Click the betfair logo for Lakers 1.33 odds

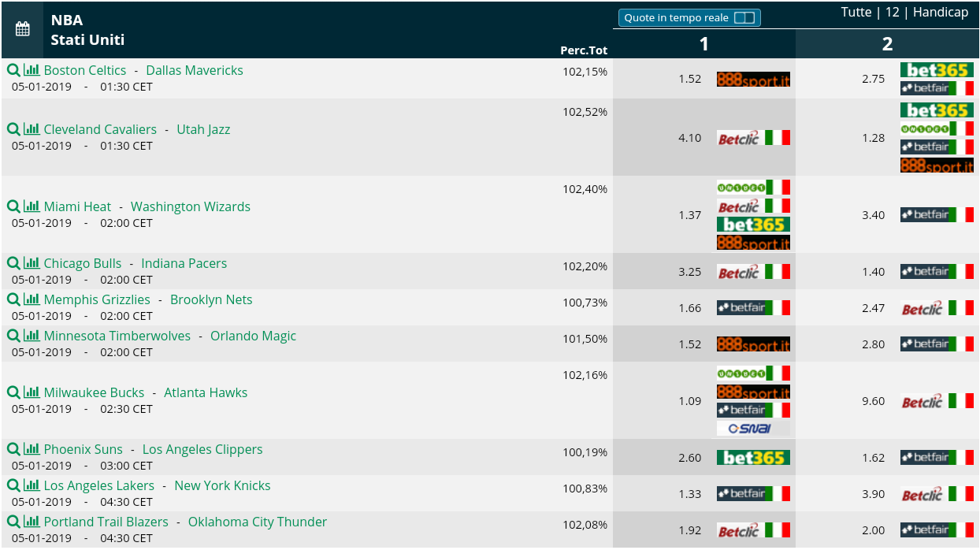[753, 493]
